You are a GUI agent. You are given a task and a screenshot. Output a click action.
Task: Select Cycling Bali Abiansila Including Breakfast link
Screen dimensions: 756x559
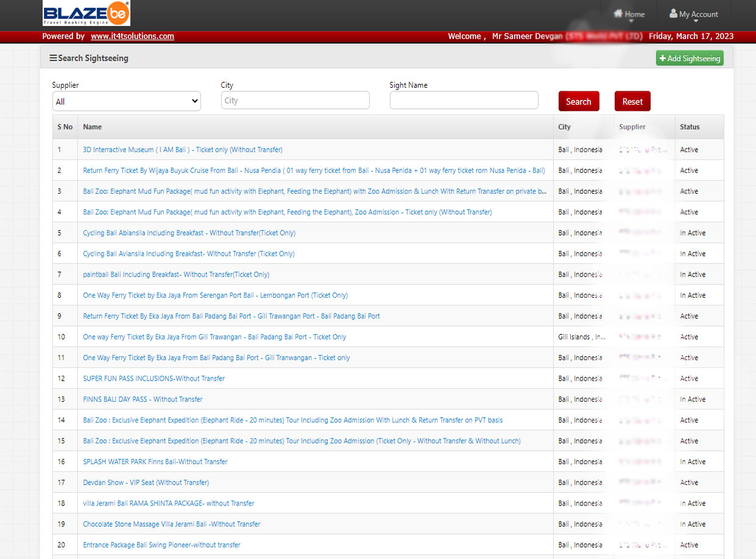(x=189, y=233)
